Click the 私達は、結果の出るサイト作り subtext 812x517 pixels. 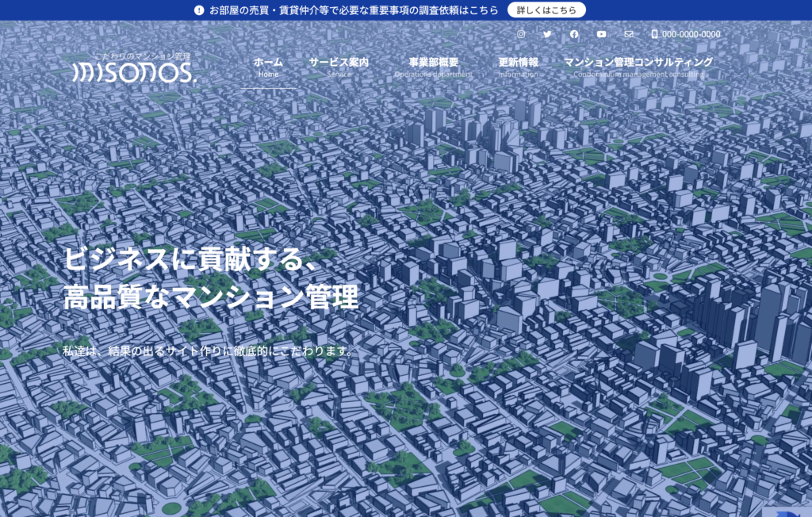pyautogui.click(x=208, y=350)
